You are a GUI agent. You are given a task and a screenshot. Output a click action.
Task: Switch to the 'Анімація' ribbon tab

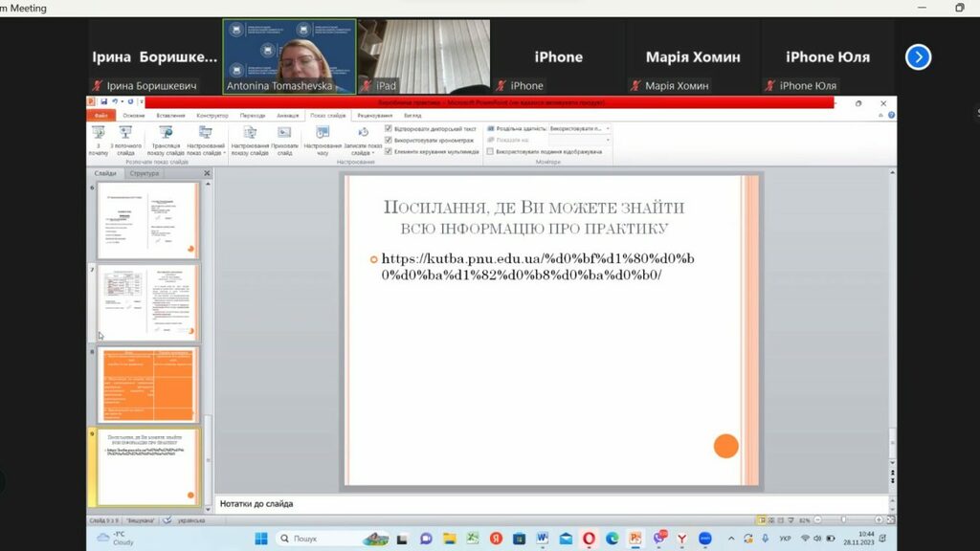287,115
